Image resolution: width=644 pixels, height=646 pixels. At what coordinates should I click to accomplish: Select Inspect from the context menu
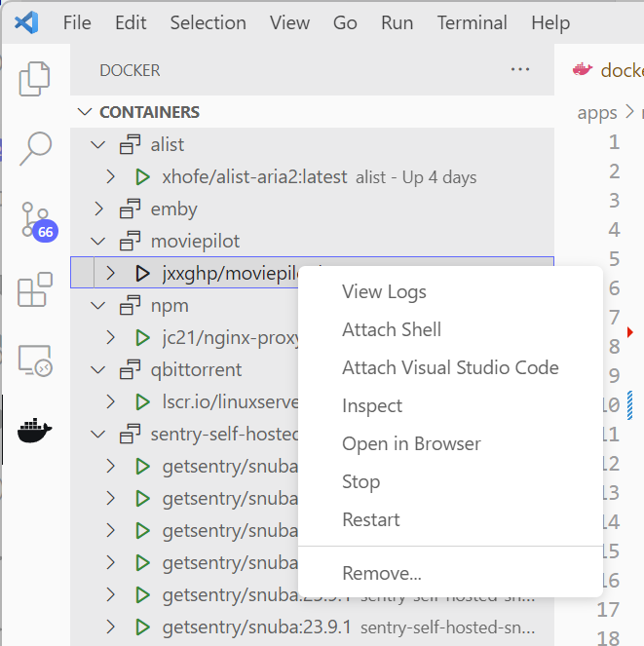tap(372, 405)
